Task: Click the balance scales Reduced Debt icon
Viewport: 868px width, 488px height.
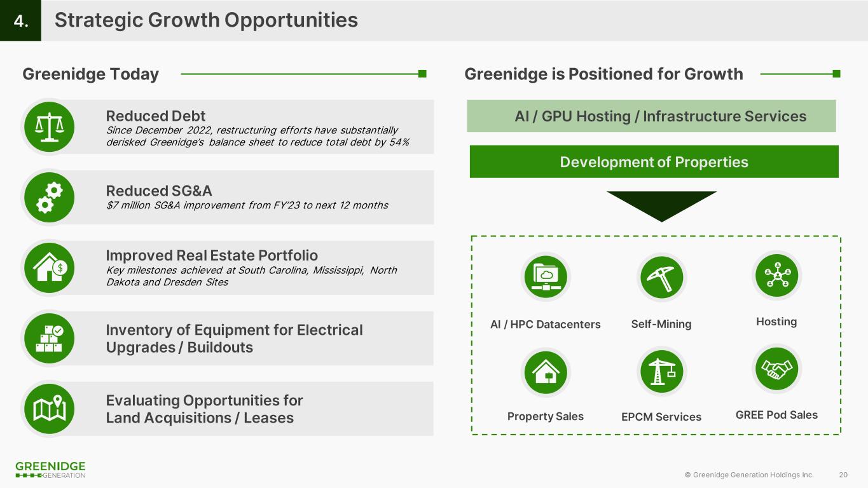Action: coord(49,127)
